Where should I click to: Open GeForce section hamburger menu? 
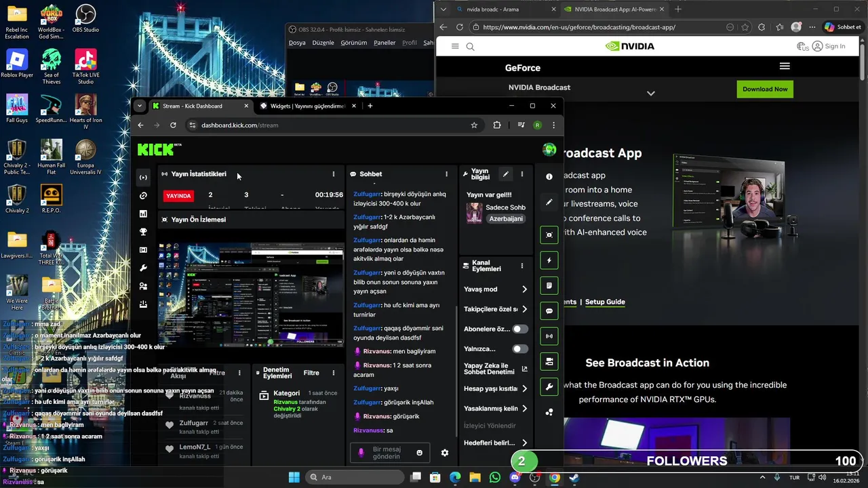pyautogui.click(x=785, y=66)
